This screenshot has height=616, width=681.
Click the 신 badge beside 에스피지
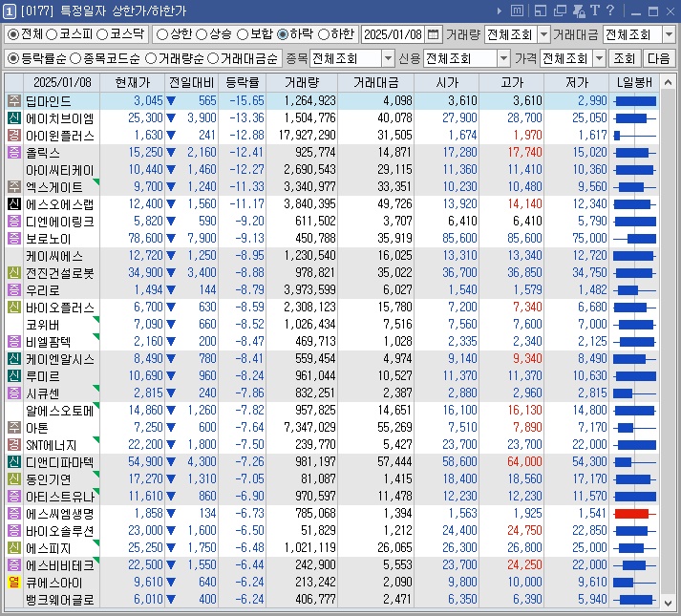(x=14, y=548)
